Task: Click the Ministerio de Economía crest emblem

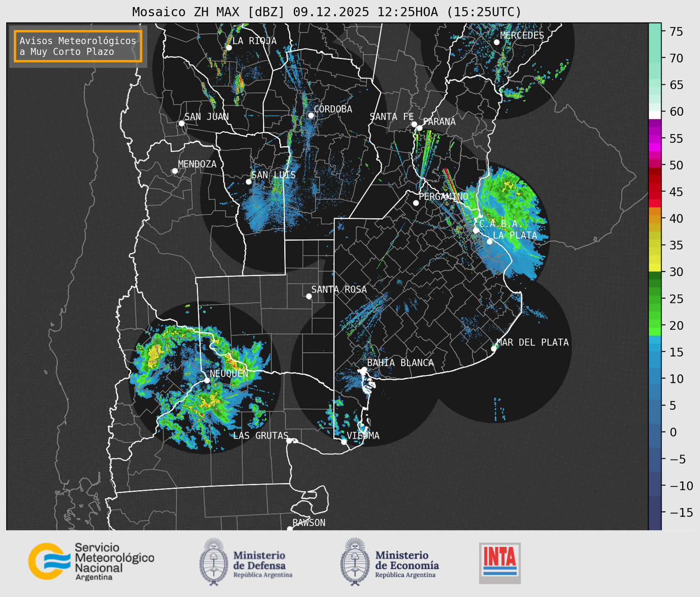Action: (x=355, y=562)
